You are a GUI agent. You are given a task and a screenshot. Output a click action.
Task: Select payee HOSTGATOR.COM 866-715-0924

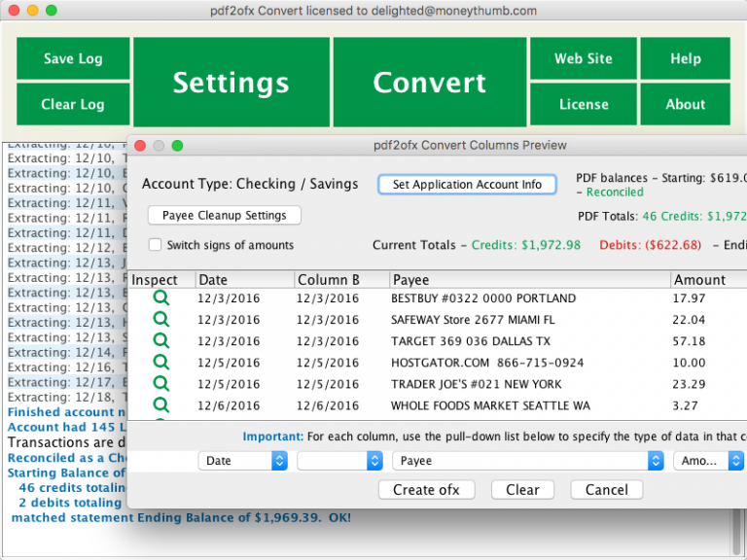click(487, 363)
